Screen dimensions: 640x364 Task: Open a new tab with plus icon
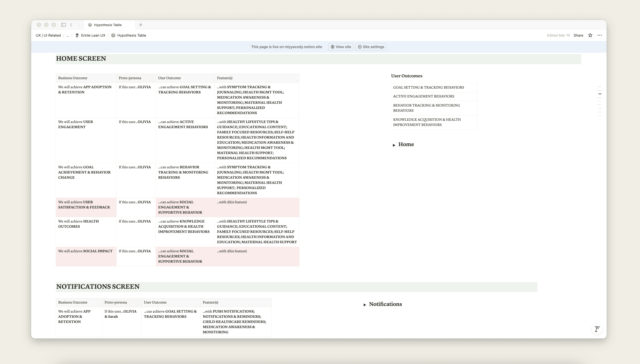pos(141,25)
